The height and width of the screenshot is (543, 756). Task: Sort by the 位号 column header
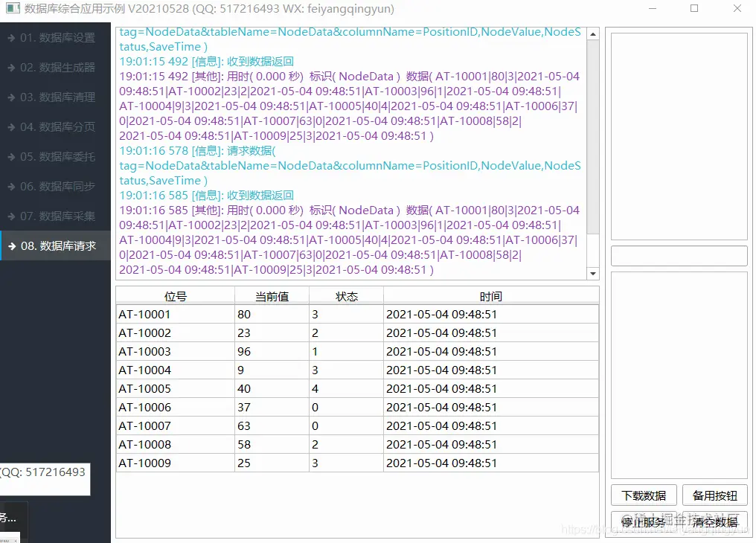pos(175,296)
